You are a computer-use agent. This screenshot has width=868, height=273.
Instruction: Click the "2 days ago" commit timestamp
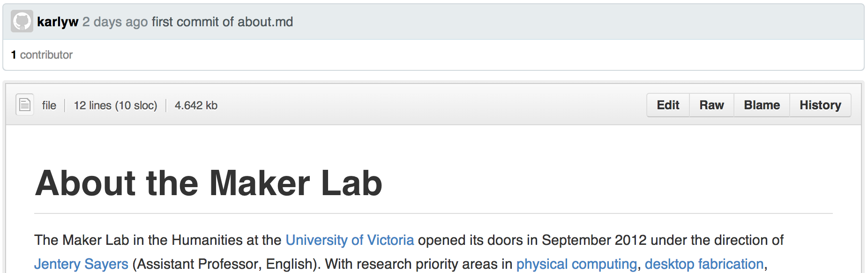click(115, 22)
